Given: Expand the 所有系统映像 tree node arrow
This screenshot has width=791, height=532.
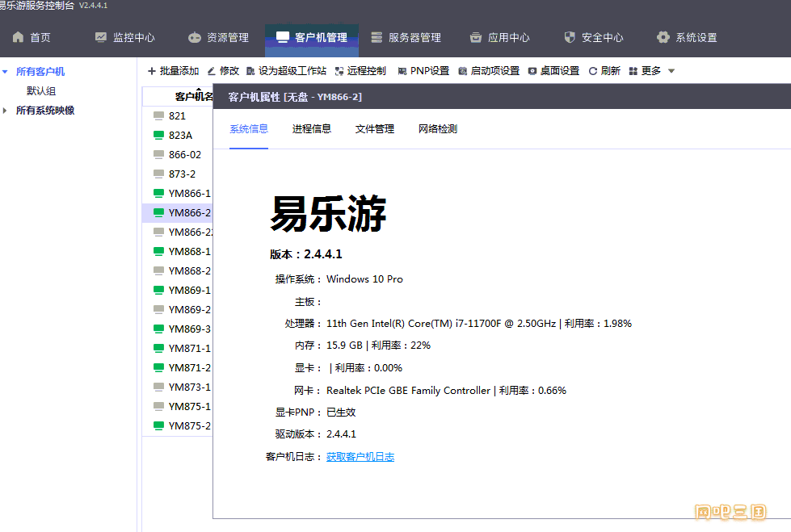Looking at the screenshot, I should click(x=5, y=111).
